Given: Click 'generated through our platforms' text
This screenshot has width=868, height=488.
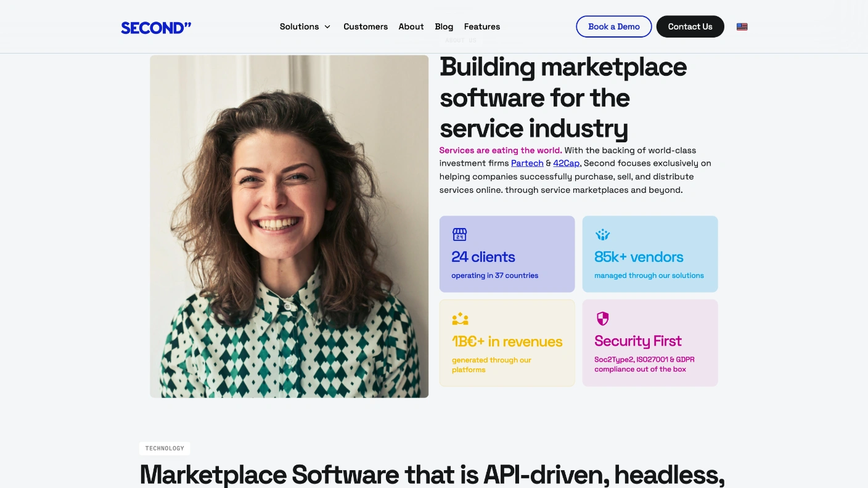Looking at the screenshot, I should coord(491,365).
